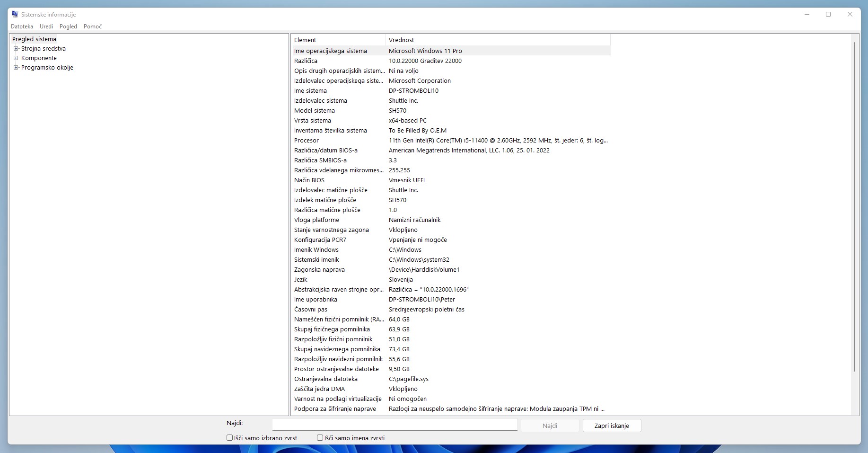
Task: Click the Element column header
Action: click(x=338, y=40)
